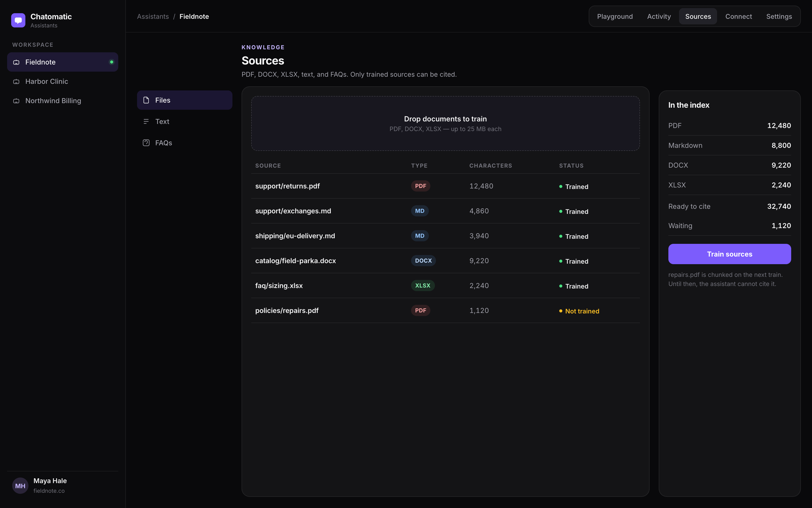Click the support/exchanges.md source name

(x=293, y=211)
